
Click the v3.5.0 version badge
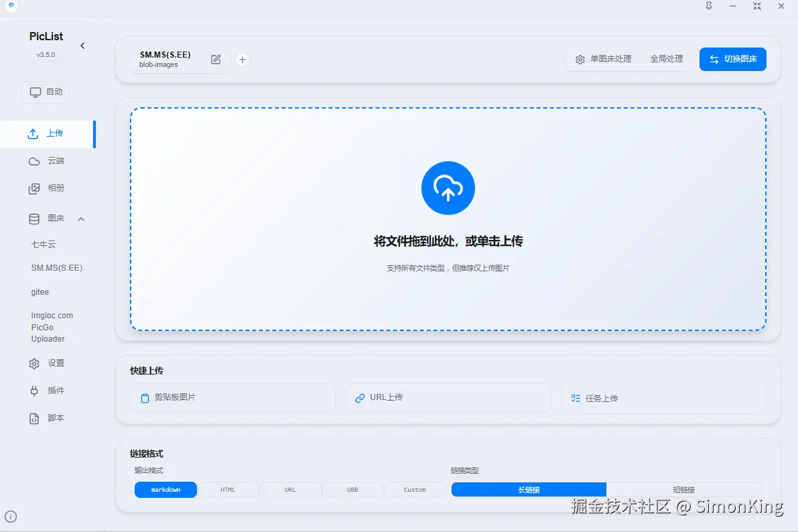tap(46, 55)
